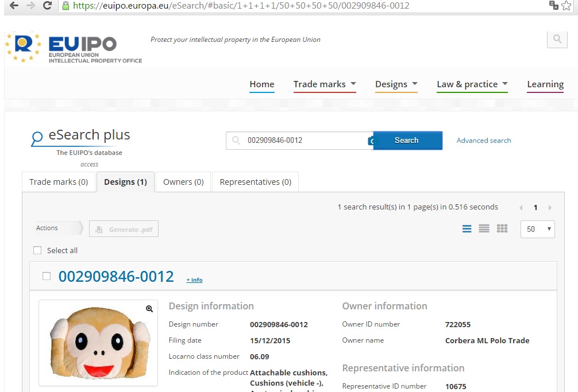The height and width of the screenshot is (392, 578).
Task: Expand the Designs navigation menu
Action: pos(396,84)
